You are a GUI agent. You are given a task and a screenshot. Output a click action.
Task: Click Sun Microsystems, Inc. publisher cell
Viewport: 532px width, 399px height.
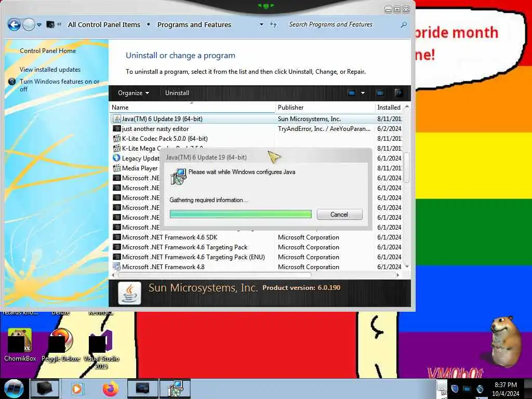[x=309, y=119]
